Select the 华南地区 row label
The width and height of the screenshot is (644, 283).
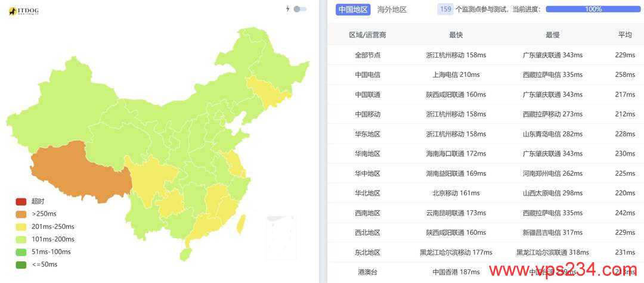pyautogui.click(x=367, y=154)
